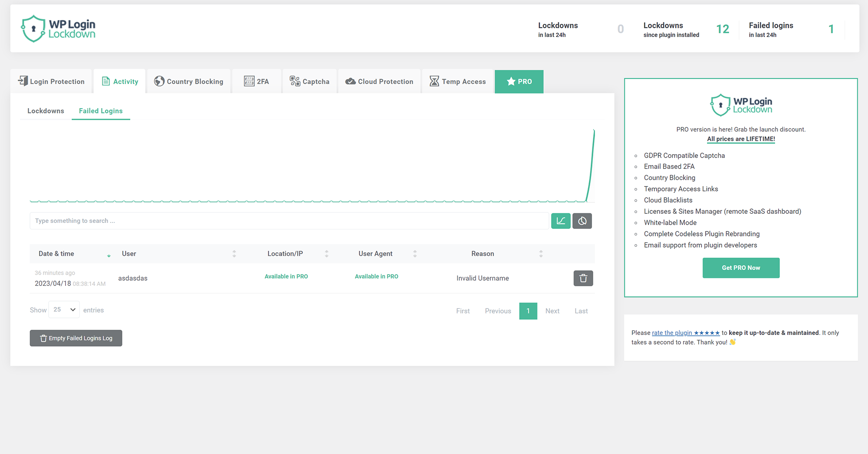
Task: Click Failed logins in last 24h count
Action: (x=831, y=29)
